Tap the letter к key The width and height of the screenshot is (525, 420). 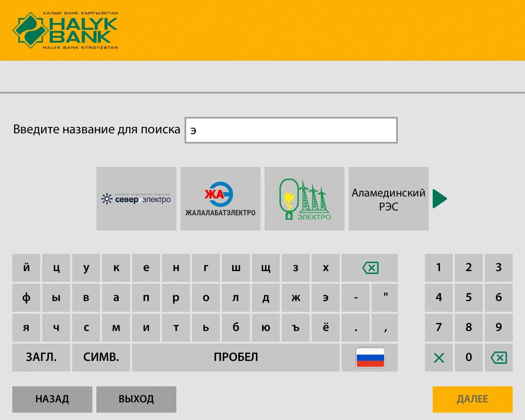tap(116, 268)
